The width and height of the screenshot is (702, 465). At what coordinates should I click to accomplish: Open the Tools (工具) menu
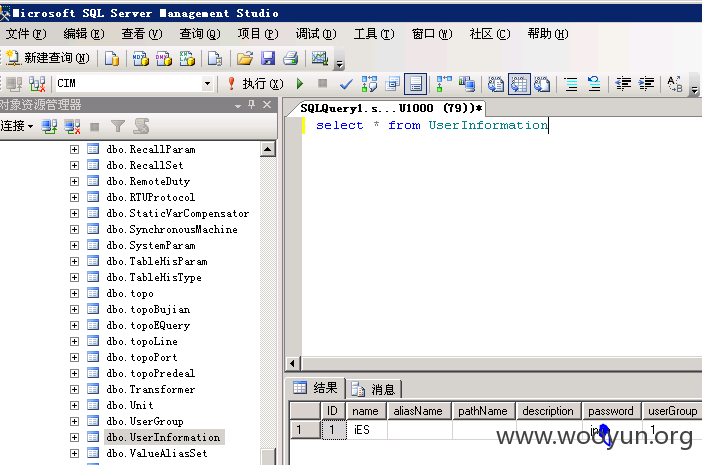click(x=374, y=34)
